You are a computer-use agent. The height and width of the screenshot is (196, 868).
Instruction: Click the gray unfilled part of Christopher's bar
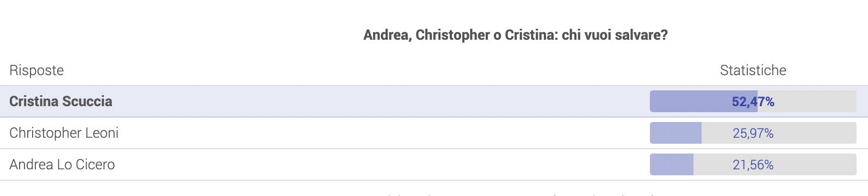[x=779, y=133]
